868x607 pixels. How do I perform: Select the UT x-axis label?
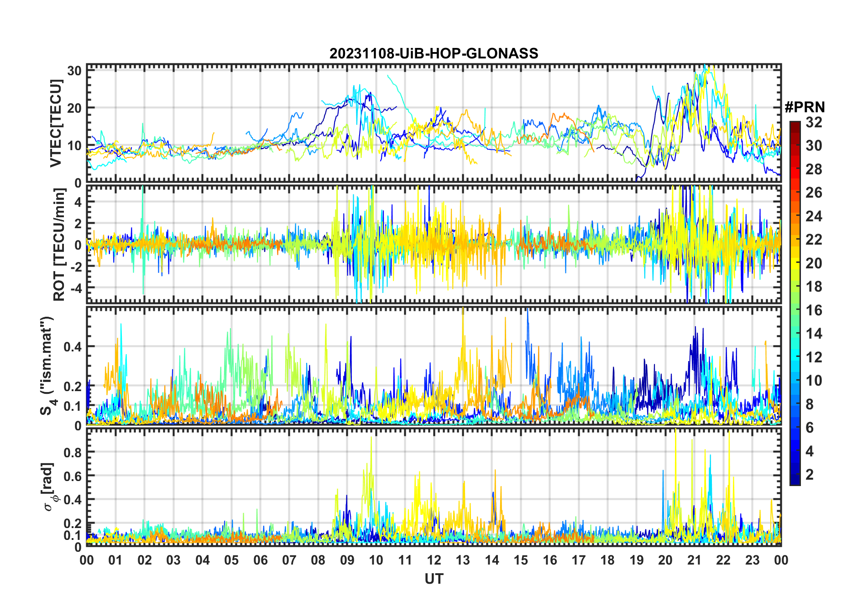(434, 579)
